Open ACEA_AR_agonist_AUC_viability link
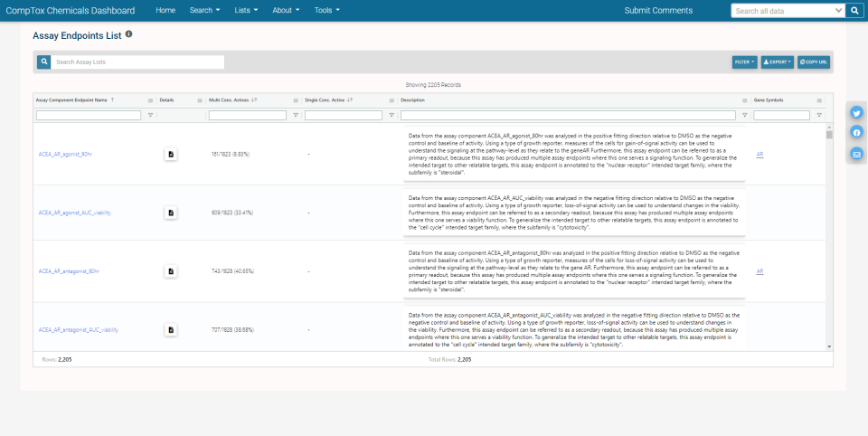Image resolution: width=868 pixels, height=436 pixels. [76, 213]
